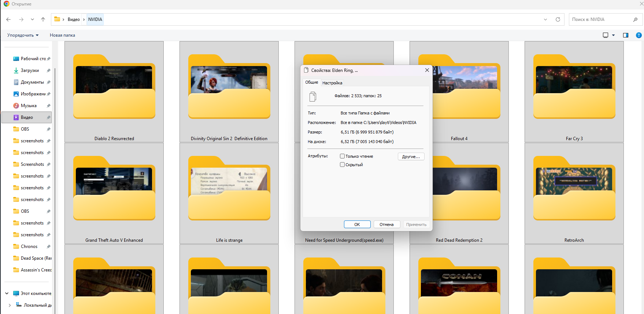Open help with the question mark icon

coord(639,35)
